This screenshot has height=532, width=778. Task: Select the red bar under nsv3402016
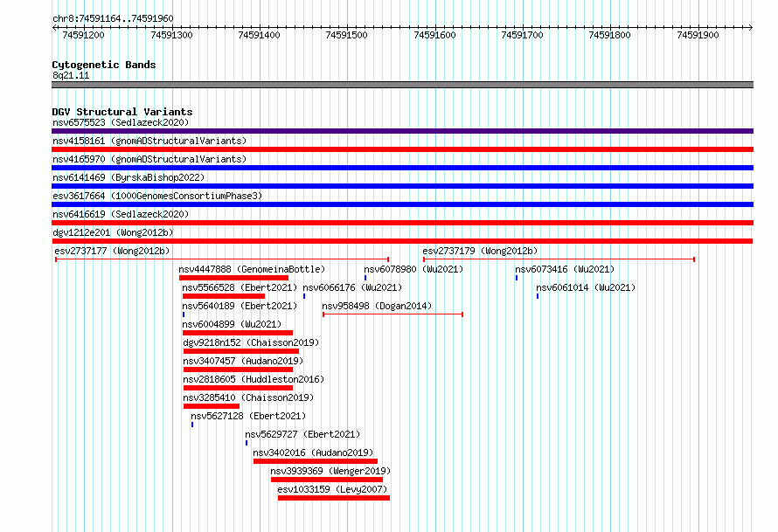pos(316,461)
